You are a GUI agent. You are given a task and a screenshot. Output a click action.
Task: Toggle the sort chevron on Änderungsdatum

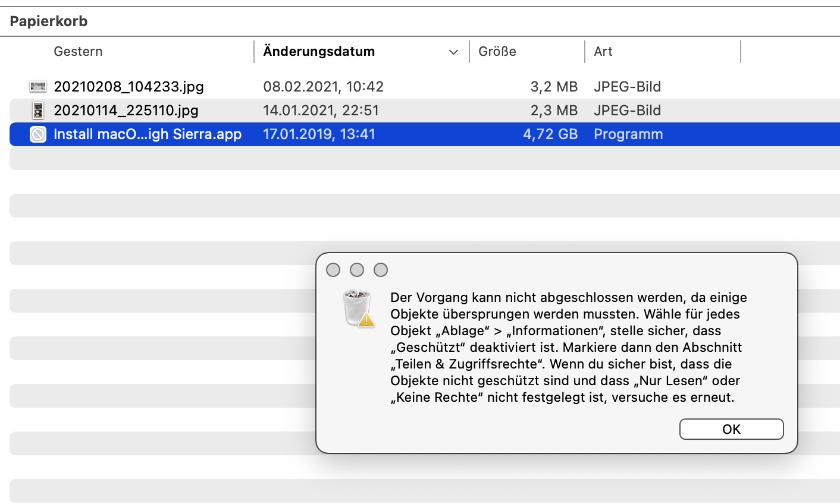453,52
